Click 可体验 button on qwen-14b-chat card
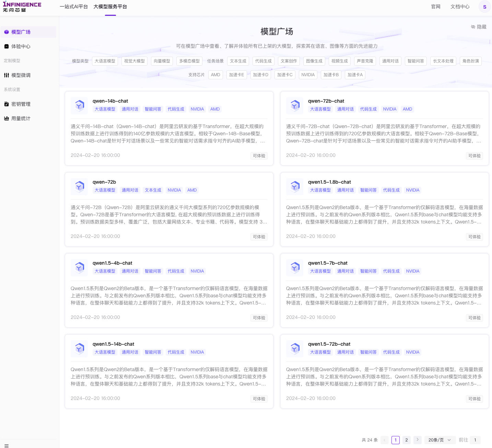 (x=259, y=156)
